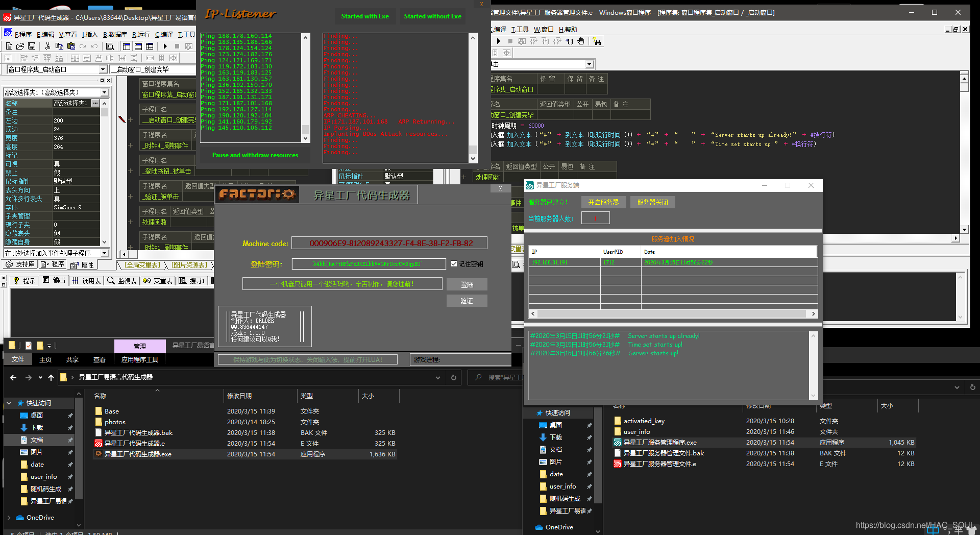Open B.数据库 menu in left IDE
The width and height of the screenshot is (980, 535).
click(x=115, y=34)
